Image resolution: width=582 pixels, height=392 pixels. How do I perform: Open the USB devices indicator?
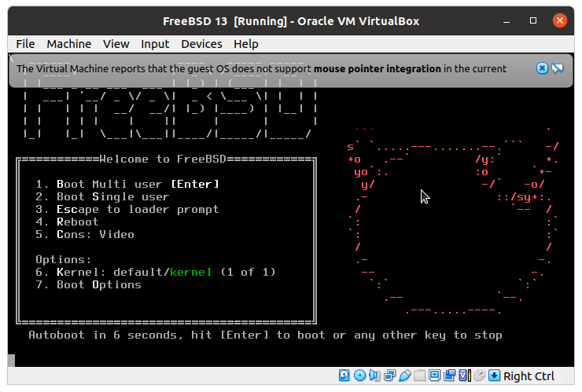(x=404, y=376)
